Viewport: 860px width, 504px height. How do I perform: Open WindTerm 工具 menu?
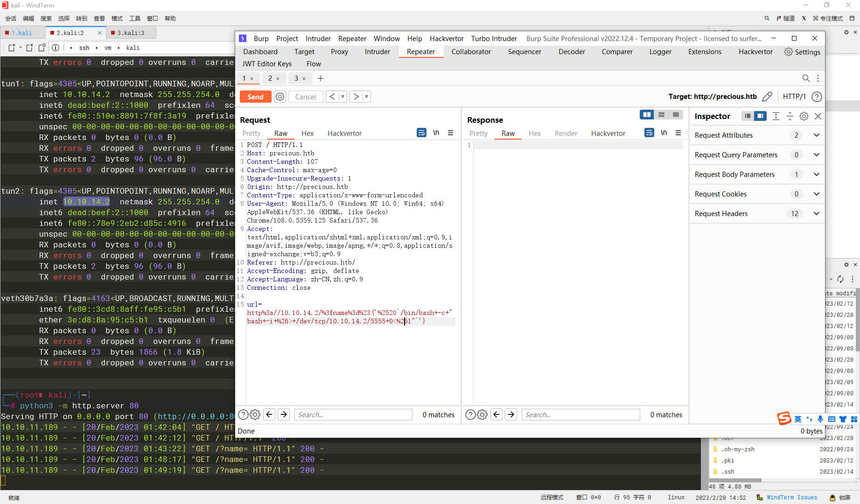(x=135, y=18)
